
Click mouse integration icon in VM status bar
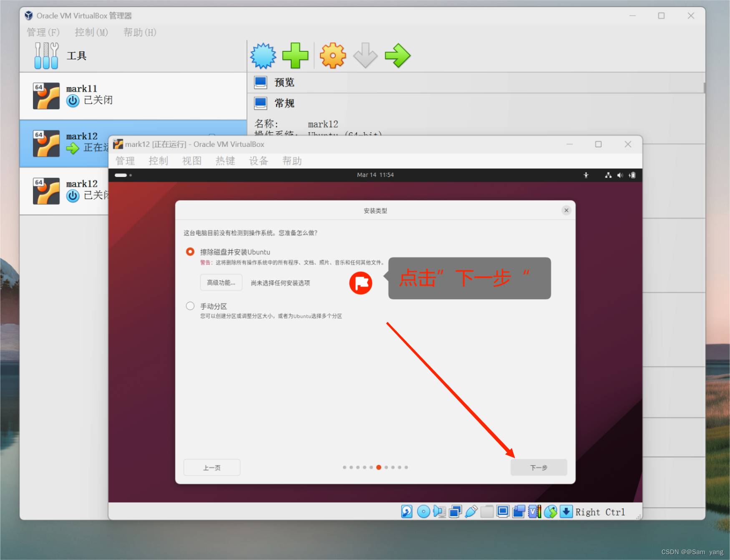tap(551, 512)
